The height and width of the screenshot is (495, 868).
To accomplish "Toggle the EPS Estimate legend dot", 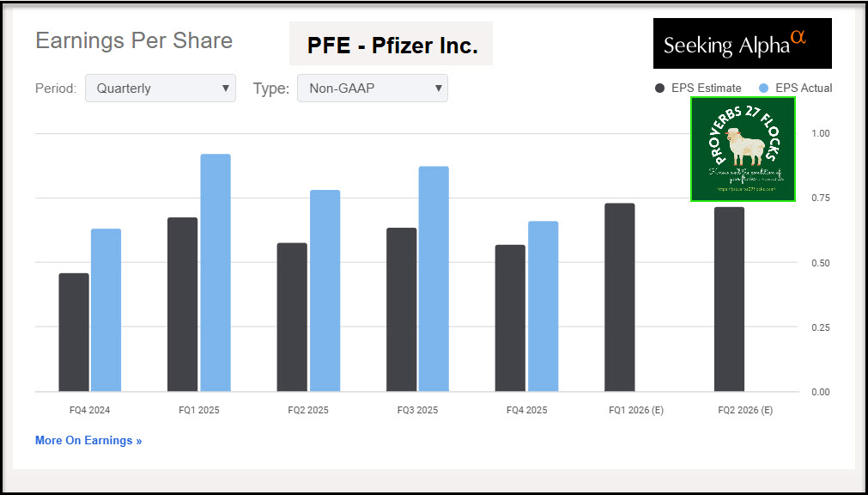I will pos(659,88).
